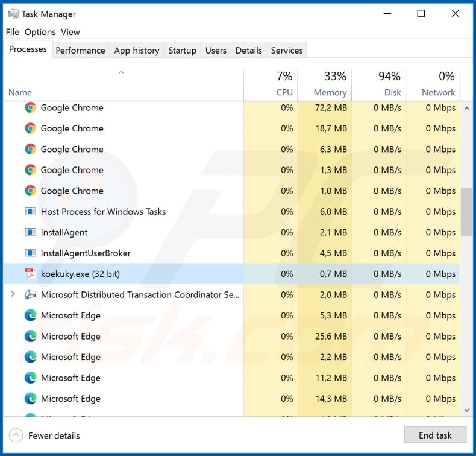Screen dimensions: 476x456
Task: Switch to the Performance tab
Action: [81, 51]
